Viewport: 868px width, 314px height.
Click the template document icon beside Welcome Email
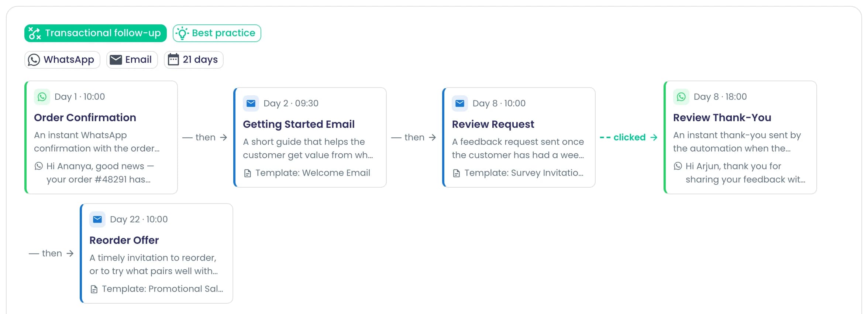pyautogui.click(x=248, y=173)
